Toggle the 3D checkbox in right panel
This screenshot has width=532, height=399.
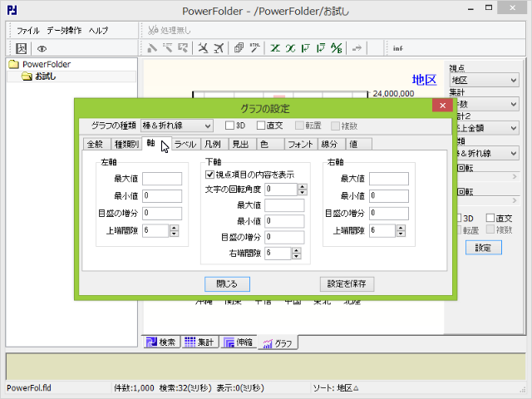[459, 218]
